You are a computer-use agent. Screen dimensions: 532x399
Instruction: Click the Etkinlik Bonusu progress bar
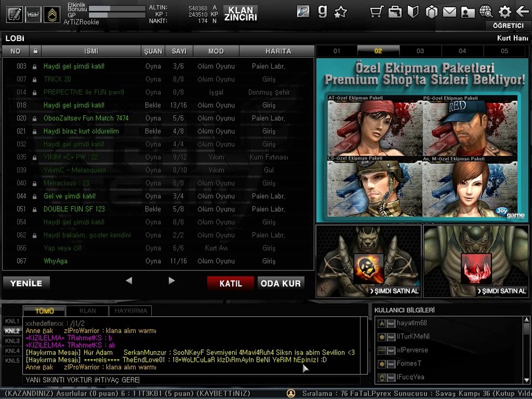click(117, 8)
